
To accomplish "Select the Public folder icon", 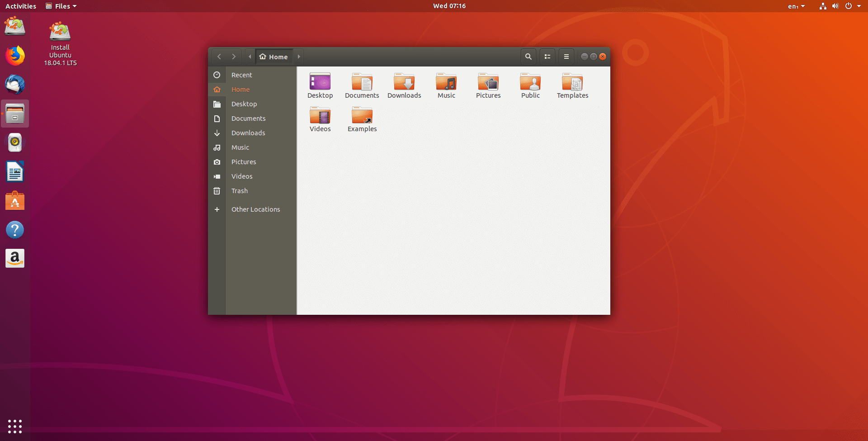I will click(x=530, y=85).
